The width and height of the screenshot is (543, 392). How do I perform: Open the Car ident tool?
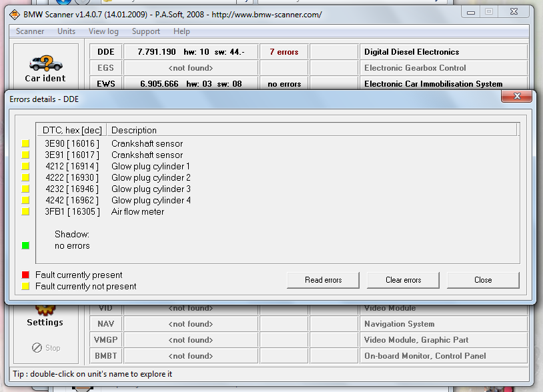(x=45, y=68)
